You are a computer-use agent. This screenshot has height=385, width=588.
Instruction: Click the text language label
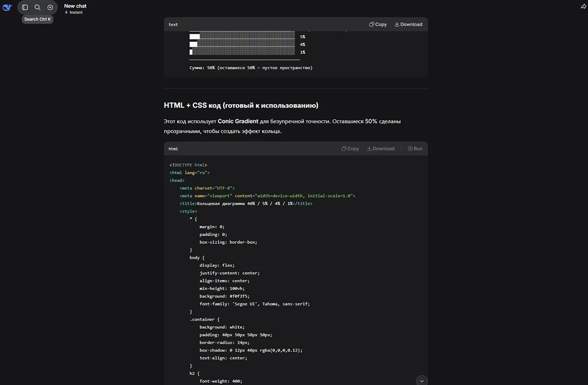[173, 25]
